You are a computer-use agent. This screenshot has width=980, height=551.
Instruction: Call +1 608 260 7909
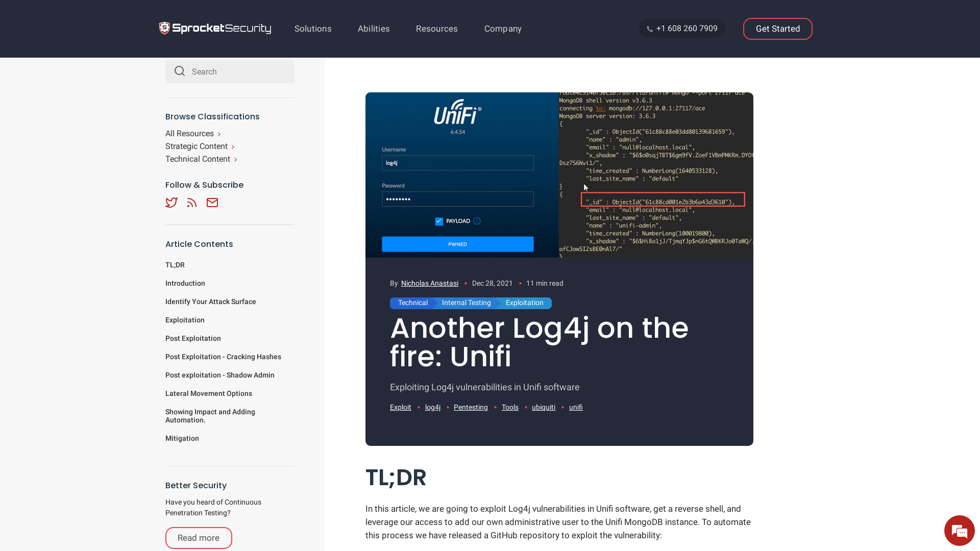pyautogui.click(x=682, y=29)
